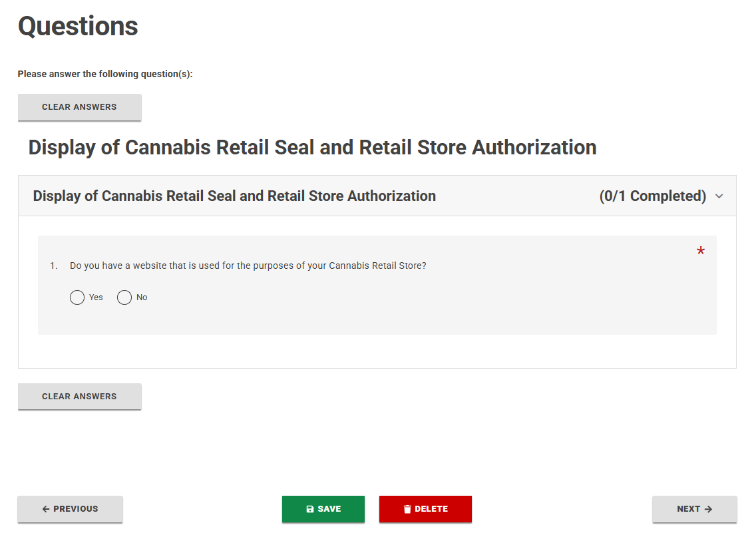Click the right arrow icon beside Next
This screenshot has height=539, width=756.
point(708,509)
